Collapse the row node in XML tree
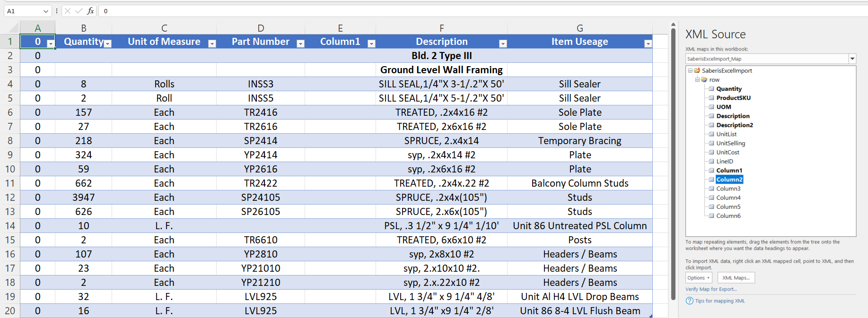Screen dimensions: 868x318 [x=697, y=79]
